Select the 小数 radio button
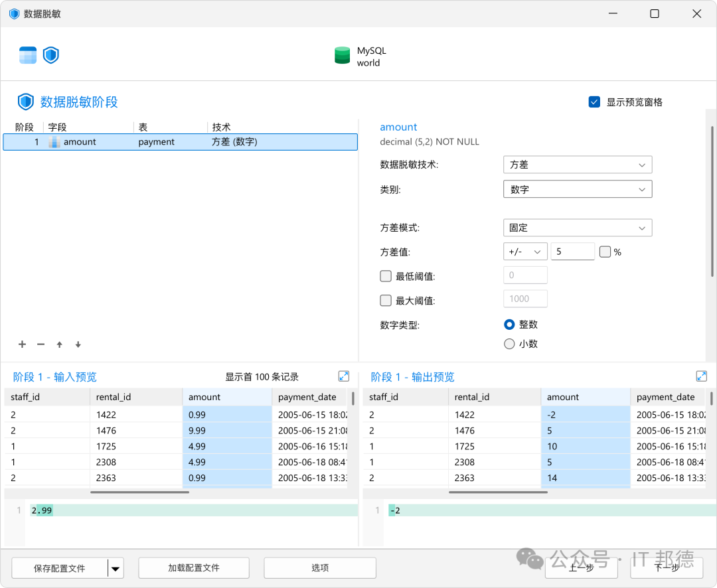 point(509,344)
